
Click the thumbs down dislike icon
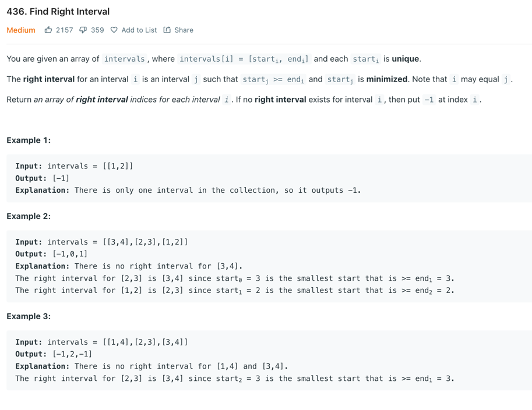(x=83, y=30)
